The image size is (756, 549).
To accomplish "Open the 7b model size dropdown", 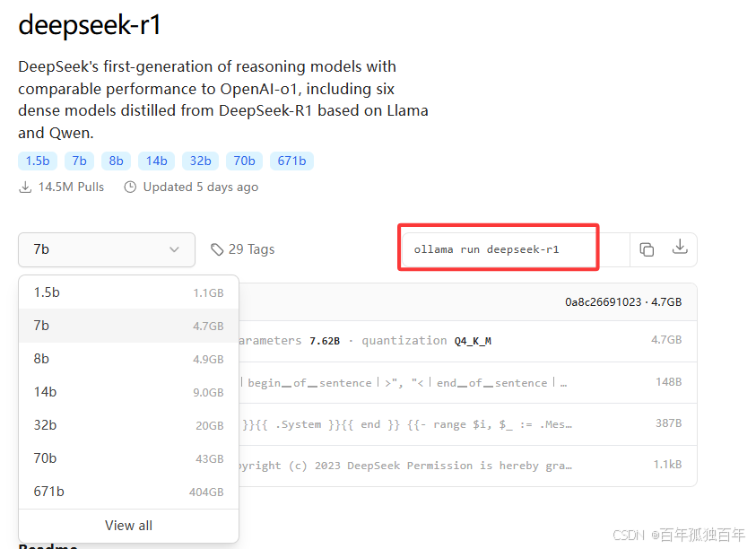I will tap(107, 249).
